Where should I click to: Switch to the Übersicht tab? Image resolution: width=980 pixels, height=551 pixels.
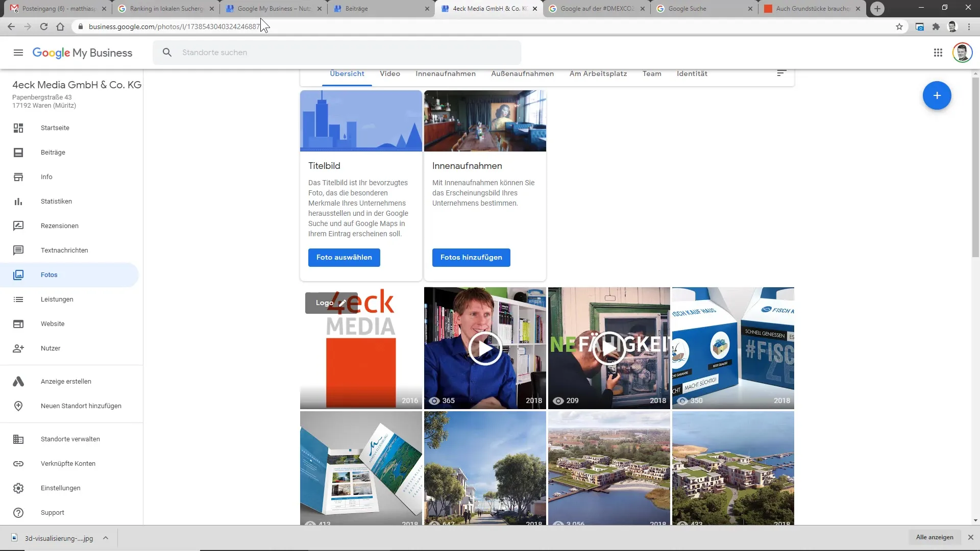pyautogui.click(x=347, y=74)
